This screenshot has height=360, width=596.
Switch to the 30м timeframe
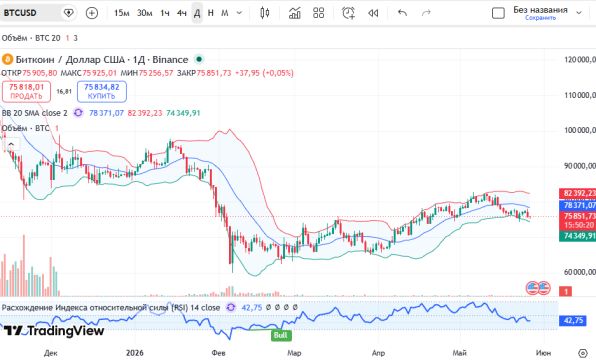(x=144, y=13)
